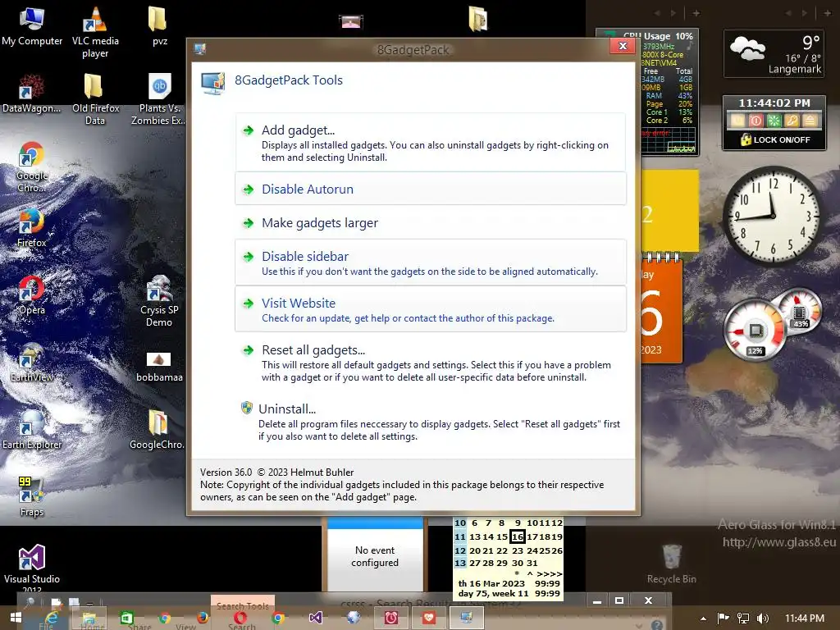
Task: Click the orange calendar gadget showing 2023
Action: point(661,309)
